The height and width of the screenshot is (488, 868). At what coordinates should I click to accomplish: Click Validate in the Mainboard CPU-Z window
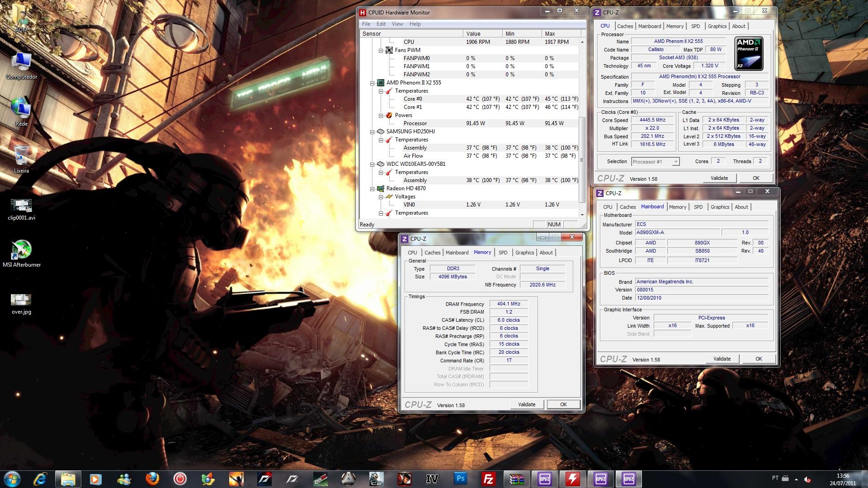(x=722, y=359)
